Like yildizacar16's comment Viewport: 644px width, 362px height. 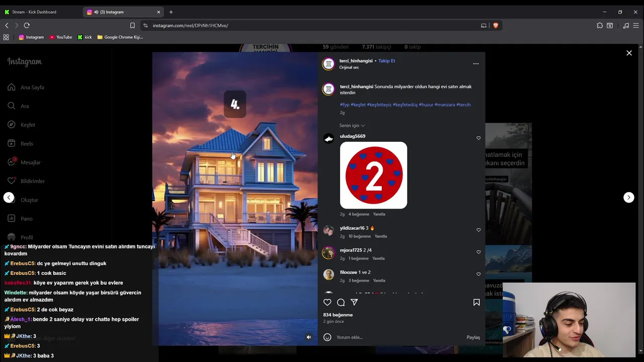click(x=478, y=230)
